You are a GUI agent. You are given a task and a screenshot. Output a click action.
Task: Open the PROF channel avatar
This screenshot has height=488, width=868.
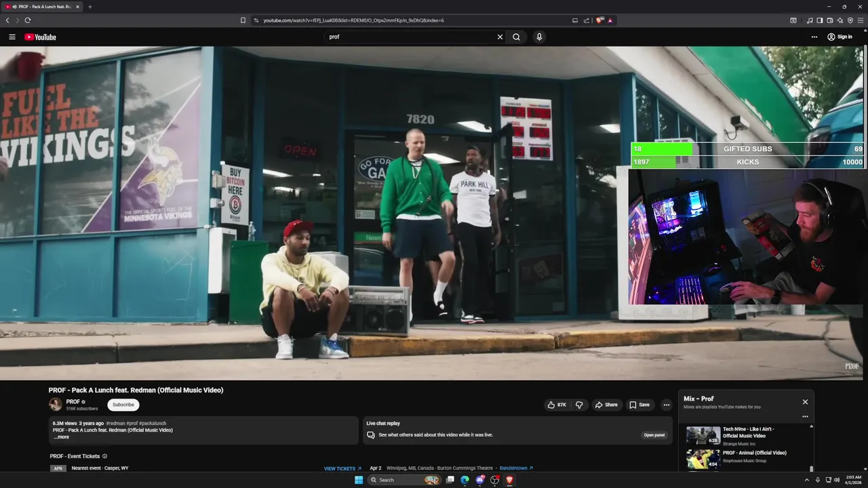(56, 405)
